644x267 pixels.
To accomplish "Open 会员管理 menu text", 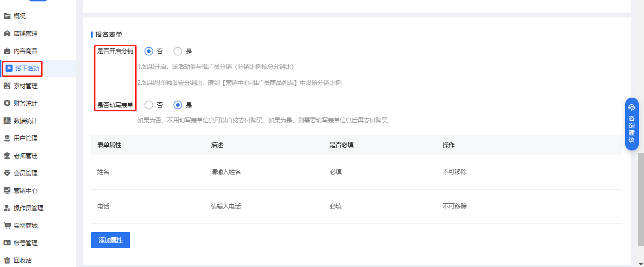I will click(x=26, y=173).
